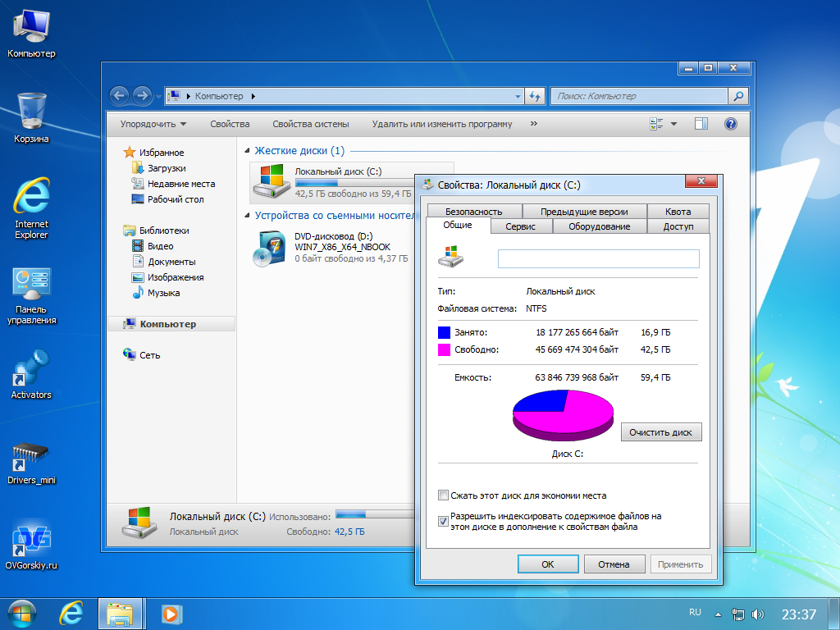Check Сжать этот диск для экономии места
Viewport: 840px width, 630px height.
(443, 495)
